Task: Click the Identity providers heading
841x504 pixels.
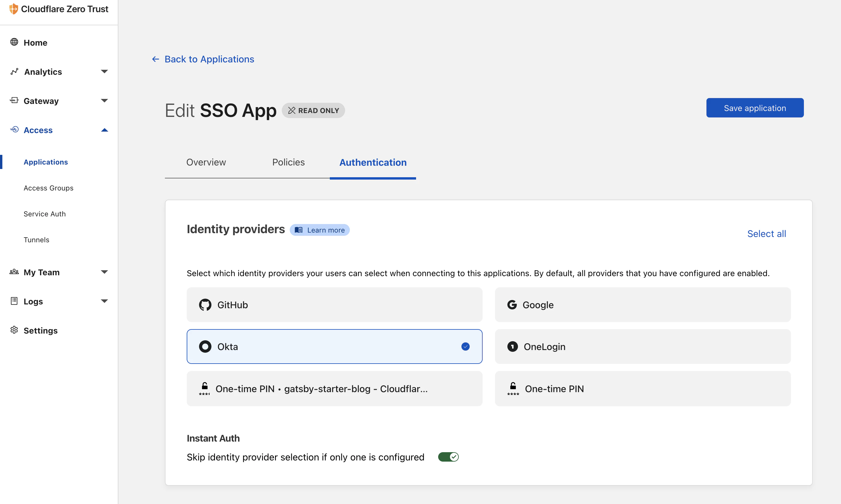Action: point(236,229)
